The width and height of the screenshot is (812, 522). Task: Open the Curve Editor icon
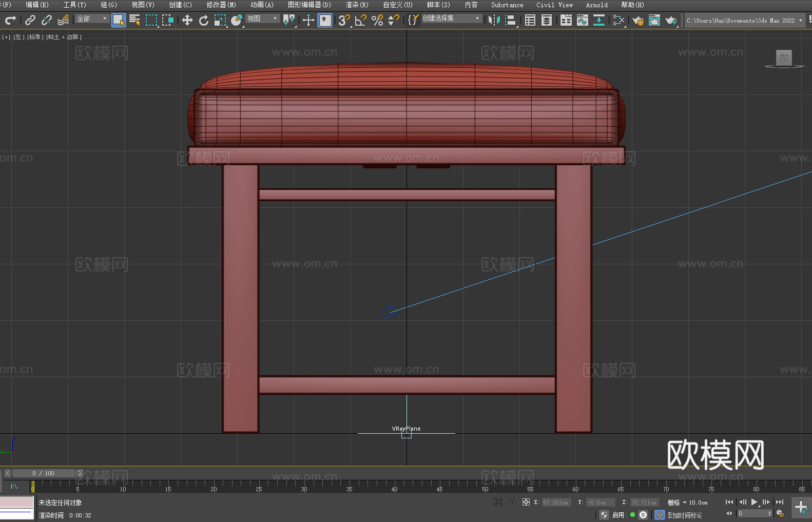tap(582, 21)
